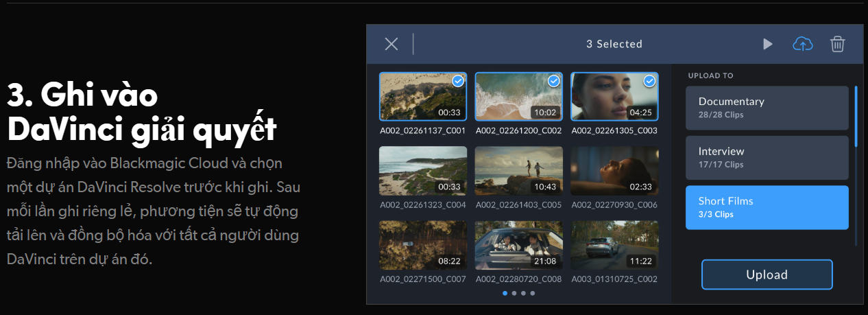The image size is (868, 315).
Task: Select thumbnail of clip A002_02261323_C004
Action: pos(423,171)
